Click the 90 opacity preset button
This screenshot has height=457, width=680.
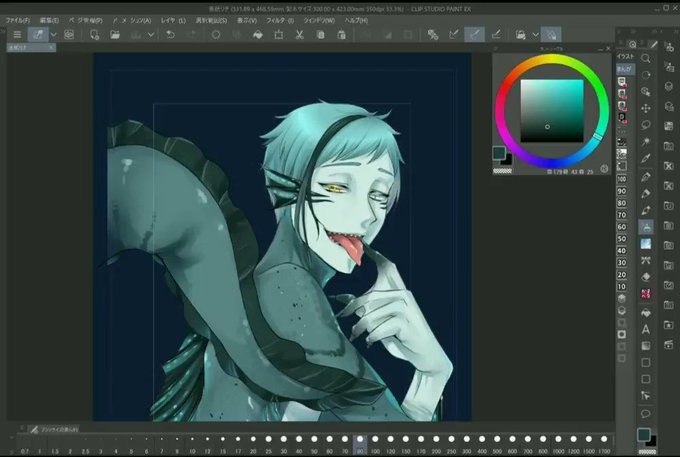tap(622, 191)
